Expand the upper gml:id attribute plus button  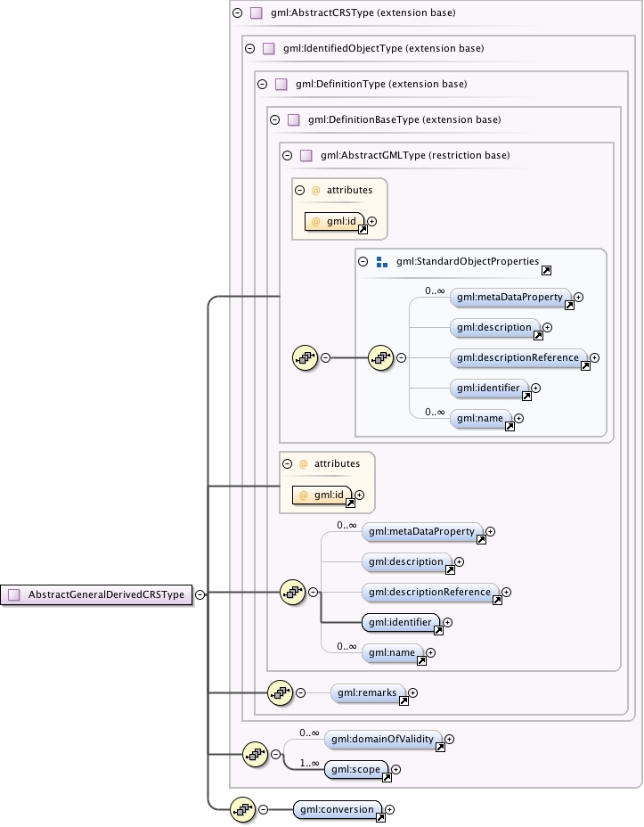click(372, 222)
